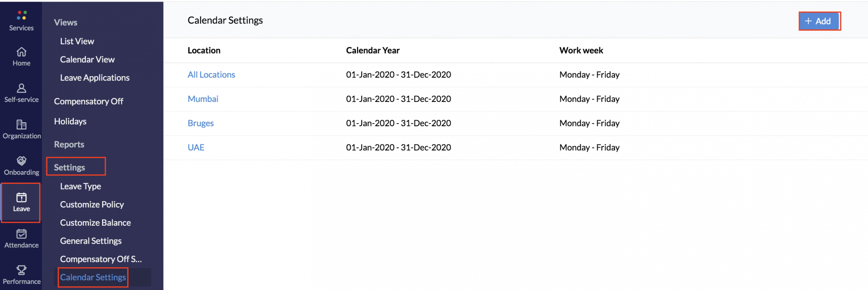Viewport: 868px width, 290px height.
Task: Open the UAE location link
Action: (x=196, y=147)
